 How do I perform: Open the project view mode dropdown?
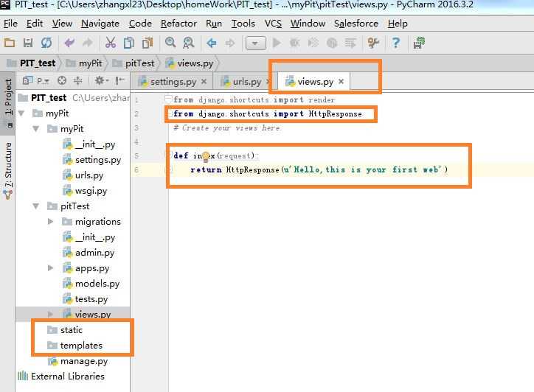(35, 80)
